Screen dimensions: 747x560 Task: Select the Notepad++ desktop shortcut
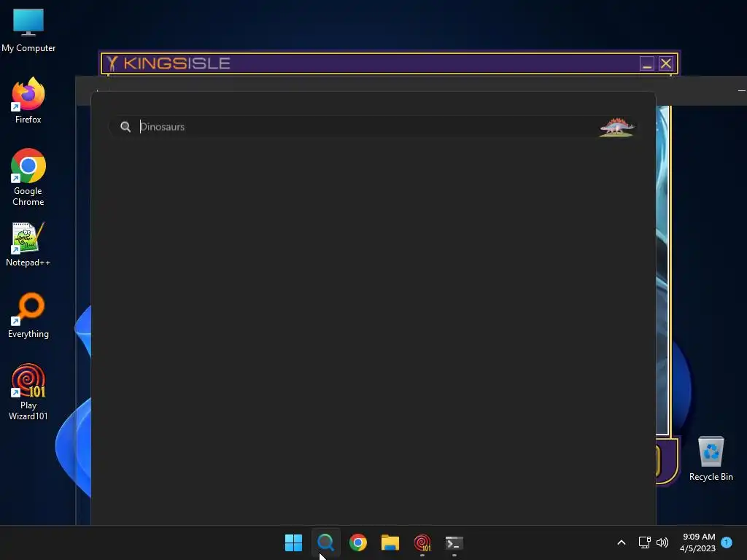[x=28, y=244]
